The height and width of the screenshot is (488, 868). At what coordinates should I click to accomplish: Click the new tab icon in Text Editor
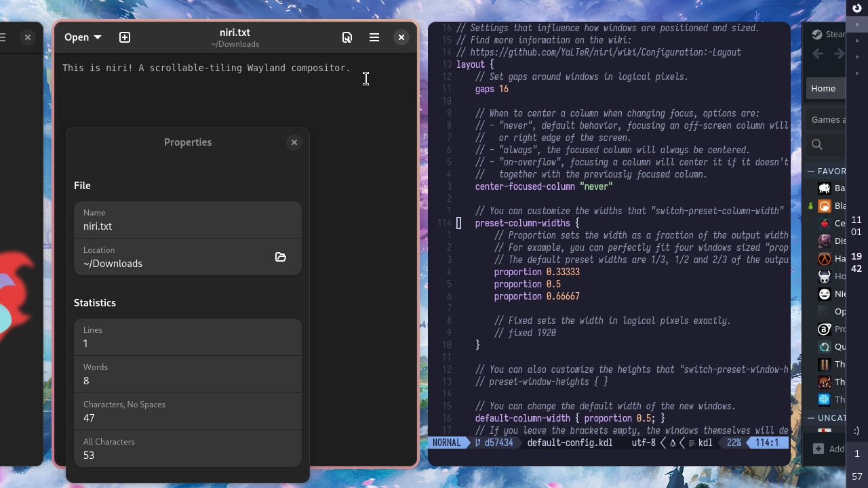(x=125, y=37)
